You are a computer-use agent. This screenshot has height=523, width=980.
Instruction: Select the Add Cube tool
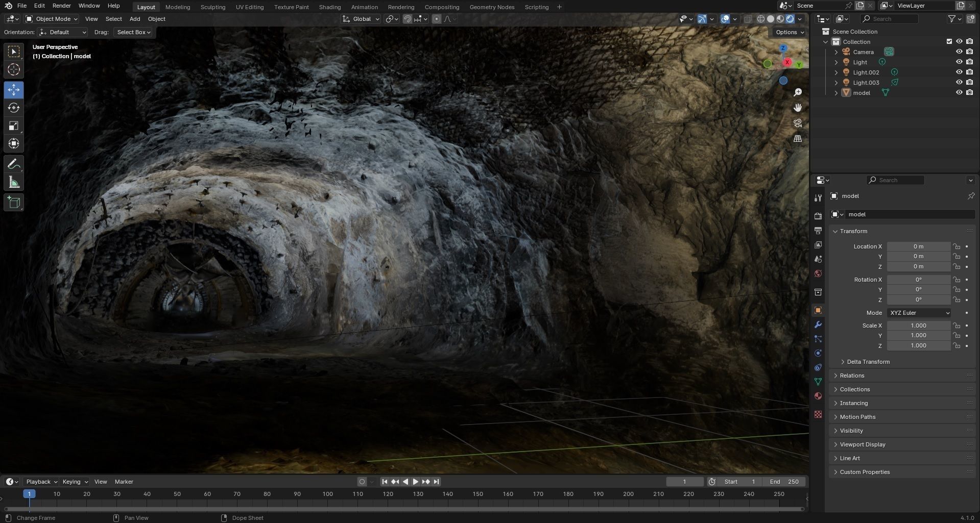point(14,203)
